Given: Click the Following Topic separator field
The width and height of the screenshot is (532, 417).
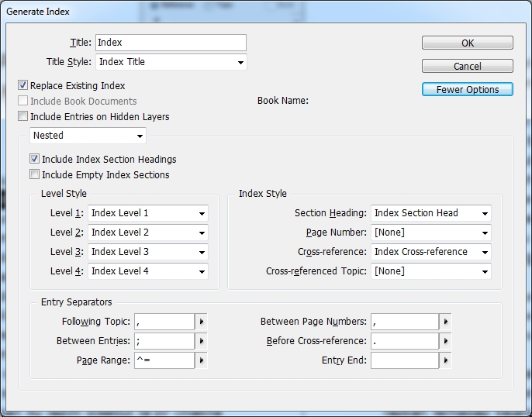Looking at the screenshot, I should coord(164,322).
